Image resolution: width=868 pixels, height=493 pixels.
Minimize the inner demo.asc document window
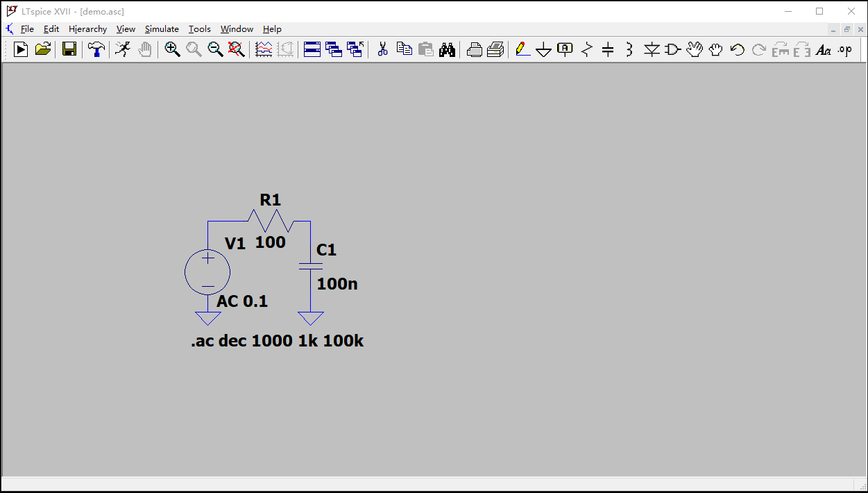[834, 29]
